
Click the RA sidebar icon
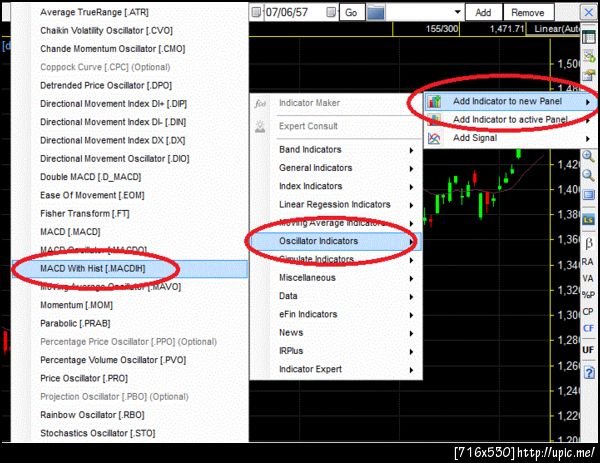[588, 262]
